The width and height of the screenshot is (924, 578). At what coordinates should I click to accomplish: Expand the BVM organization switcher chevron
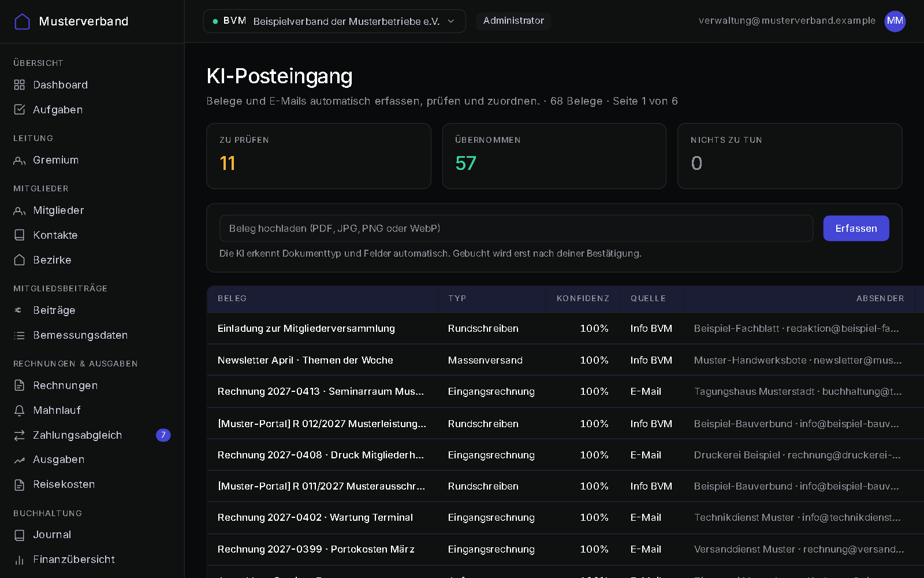point(451,21)
